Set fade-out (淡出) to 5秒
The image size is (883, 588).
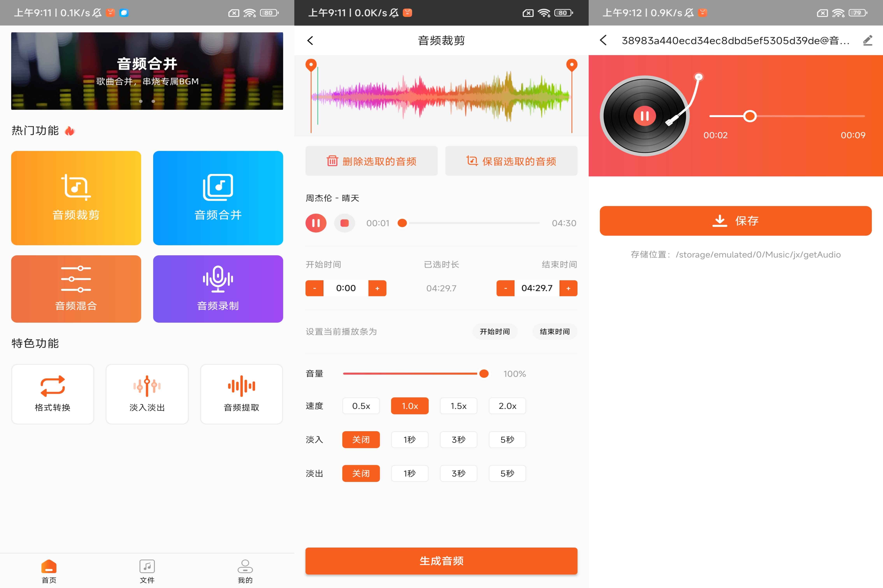pyautogui.click(x=507, y=473)
